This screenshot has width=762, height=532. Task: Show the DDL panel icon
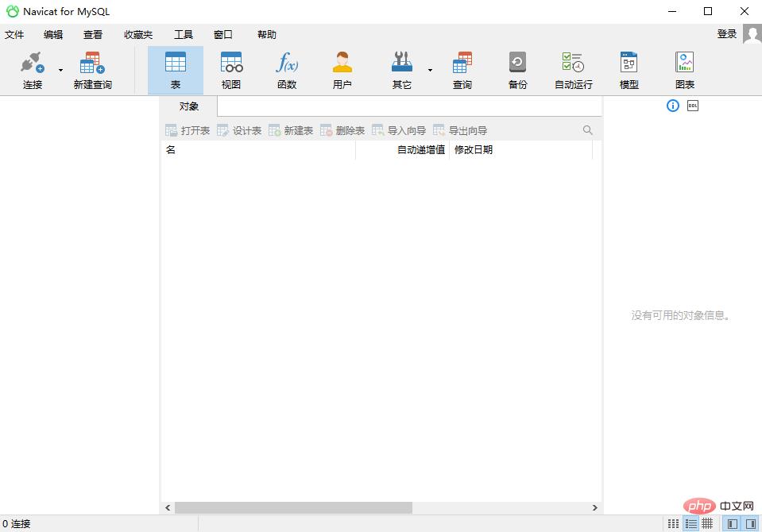[x=693, y=106]
